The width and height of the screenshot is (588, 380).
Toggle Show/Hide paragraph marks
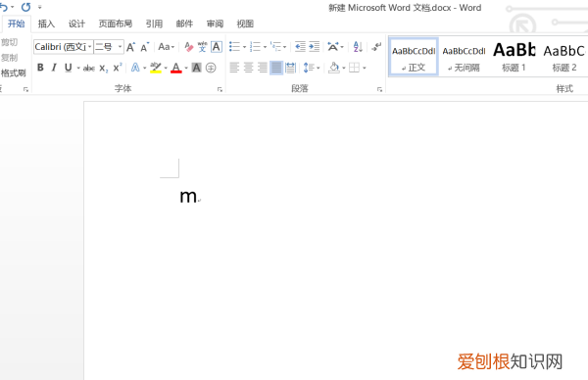pos(376,46)
